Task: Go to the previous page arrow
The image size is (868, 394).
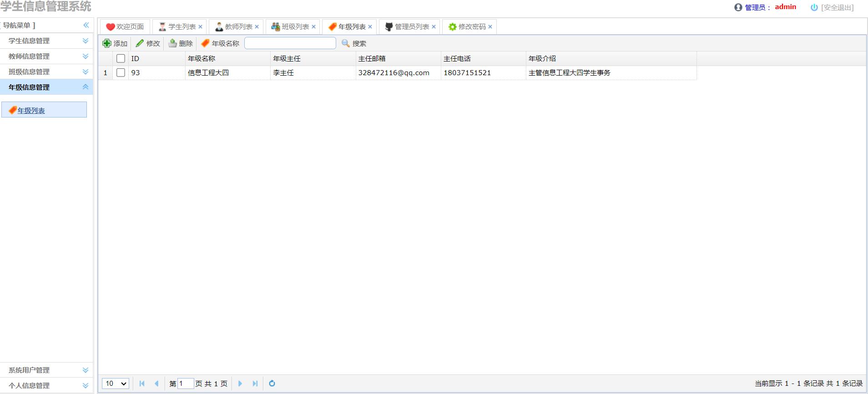Action: pyautogui.click(x=157, y=384)
